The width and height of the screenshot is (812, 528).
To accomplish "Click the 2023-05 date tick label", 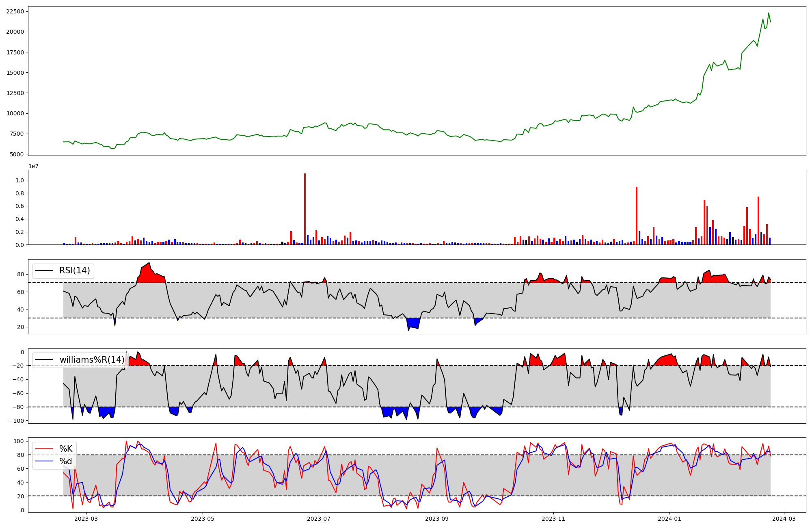I will 203,519.
